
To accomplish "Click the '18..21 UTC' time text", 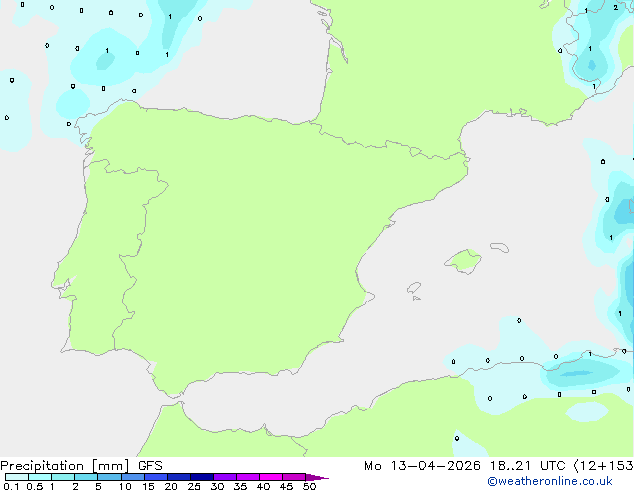I will point(527,466).
